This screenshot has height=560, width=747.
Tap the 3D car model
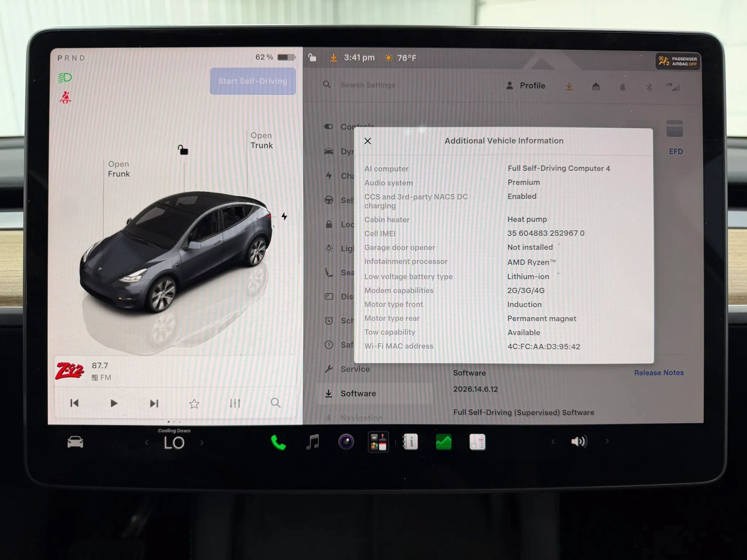(176, 252)
